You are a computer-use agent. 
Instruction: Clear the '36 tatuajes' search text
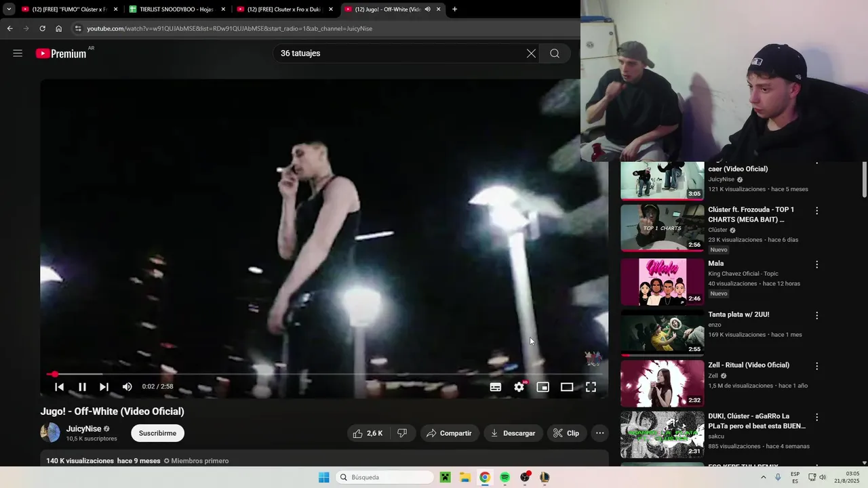tap(531, 54)
